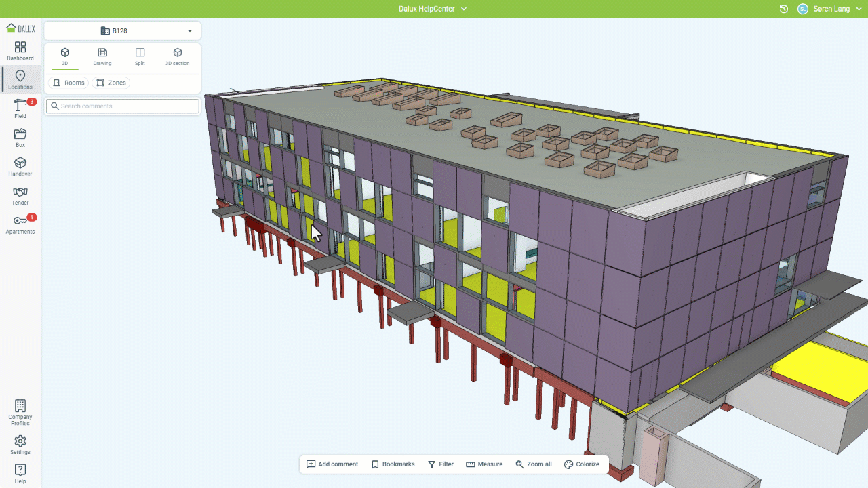Open the Box file module

(x=20, y=138)
